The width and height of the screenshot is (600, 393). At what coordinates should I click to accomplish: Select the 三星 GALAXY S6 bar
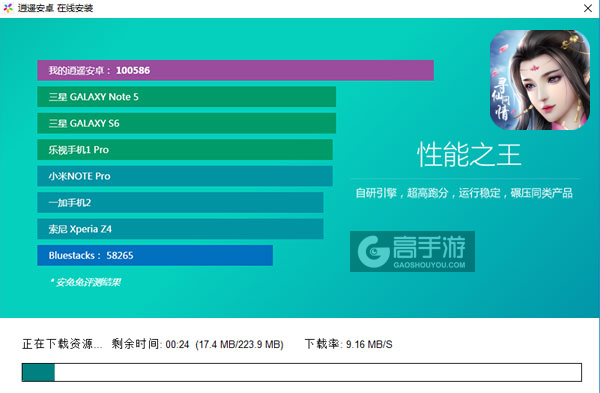coord(186,123)
